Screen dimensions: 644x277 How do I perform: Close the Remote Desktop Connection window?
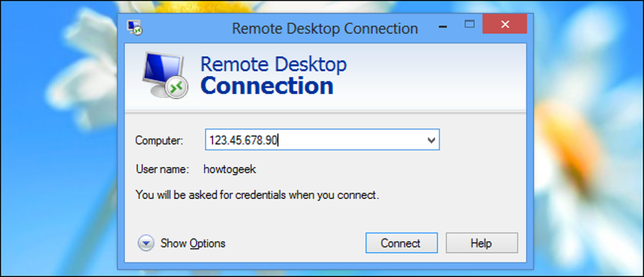click(505, 24)
